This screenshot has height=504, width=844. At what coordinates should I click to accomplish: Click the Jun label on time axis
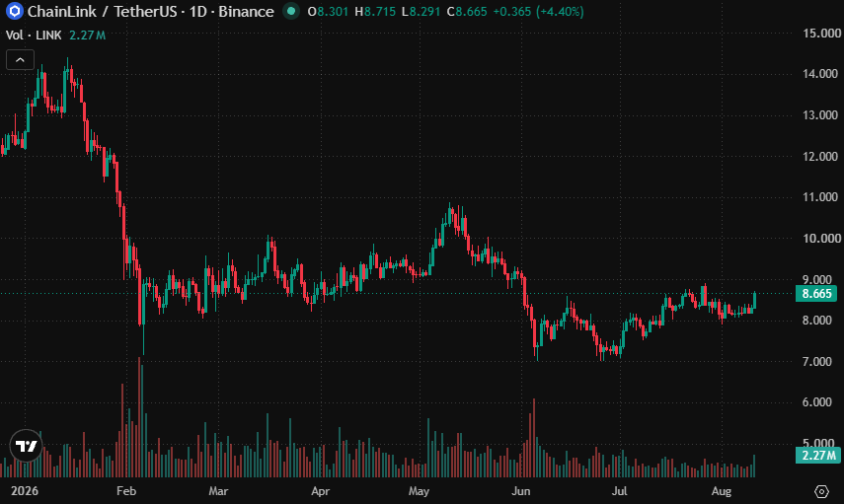point(520,491)
